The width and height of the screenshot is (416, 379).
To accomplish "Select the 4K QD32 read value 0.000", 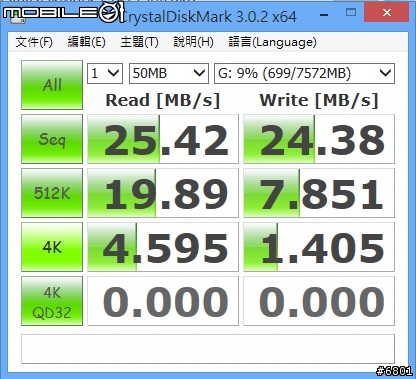I will click(163, 301).
